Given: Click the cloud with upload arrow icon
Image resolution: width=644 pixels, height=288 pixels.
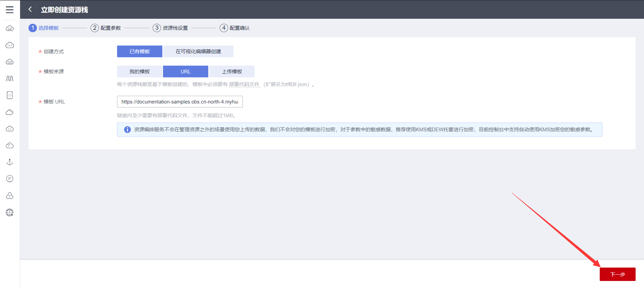Looking at the screenshot, I should pos(10,129).
